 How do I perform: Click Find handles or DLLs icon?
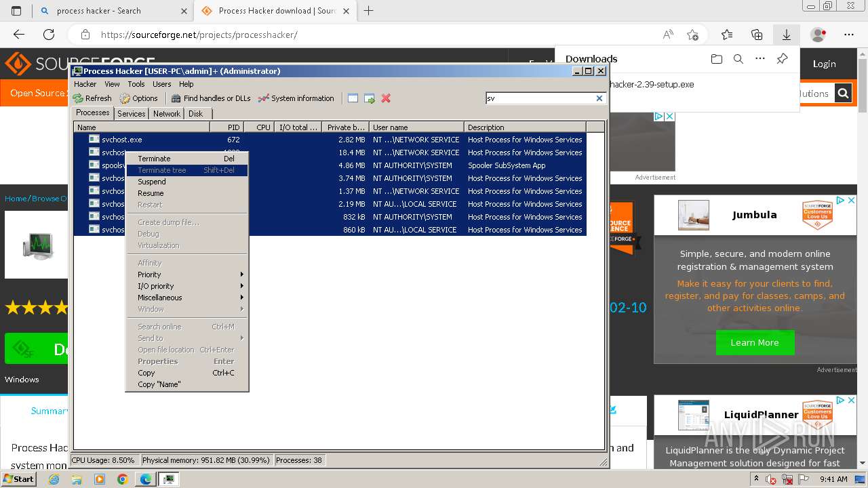coord(176,98)
